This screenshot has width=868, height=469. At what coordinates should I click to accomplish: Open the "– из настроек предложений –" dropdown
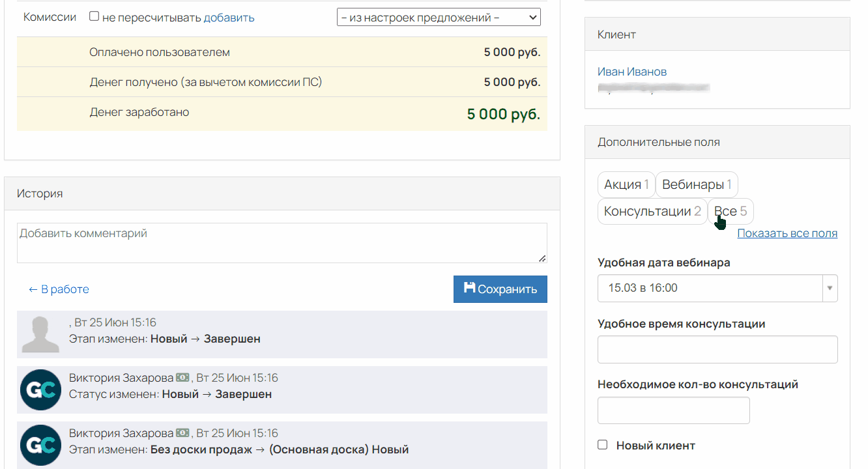point(438,17)
